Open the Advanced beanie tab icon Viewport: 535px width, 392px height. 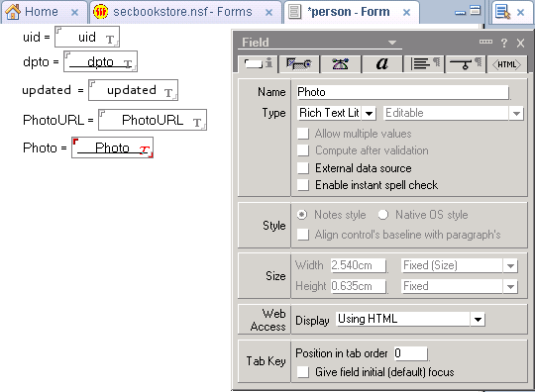(x=340, y=63)
